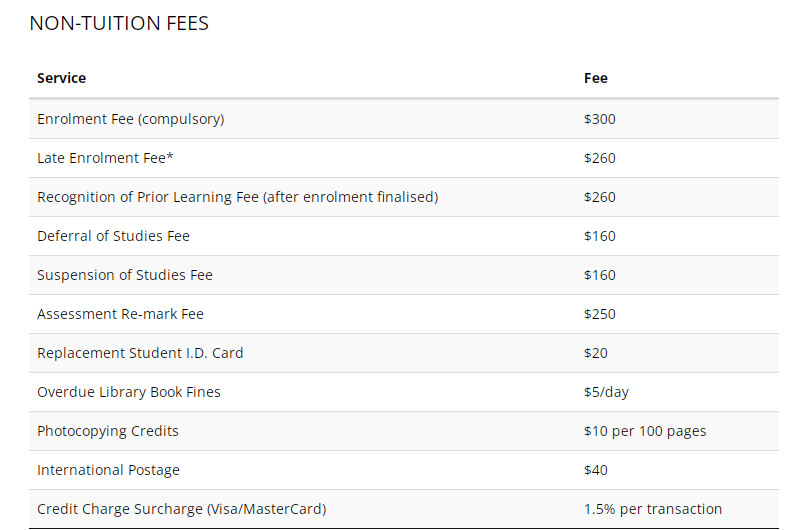Click the $300 enrolment fee amount
This screenshot has width=789, height=530.
[600, 119]
